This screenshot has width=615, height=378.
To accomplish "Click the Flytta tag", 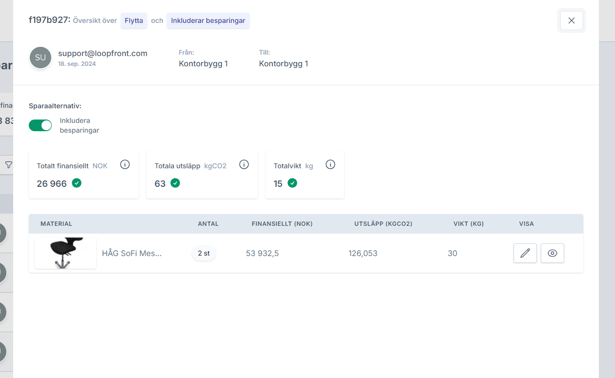I will pyautogui.click(x=134, y=21).
